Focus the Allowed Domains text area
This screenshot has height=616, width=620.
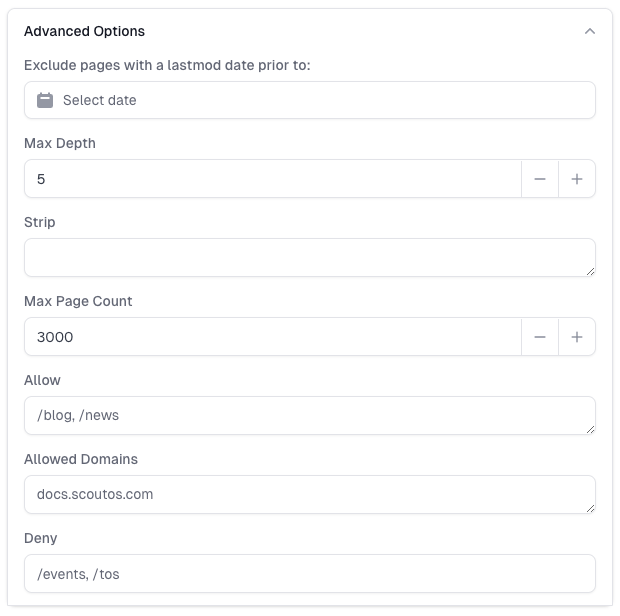(300, 494)
